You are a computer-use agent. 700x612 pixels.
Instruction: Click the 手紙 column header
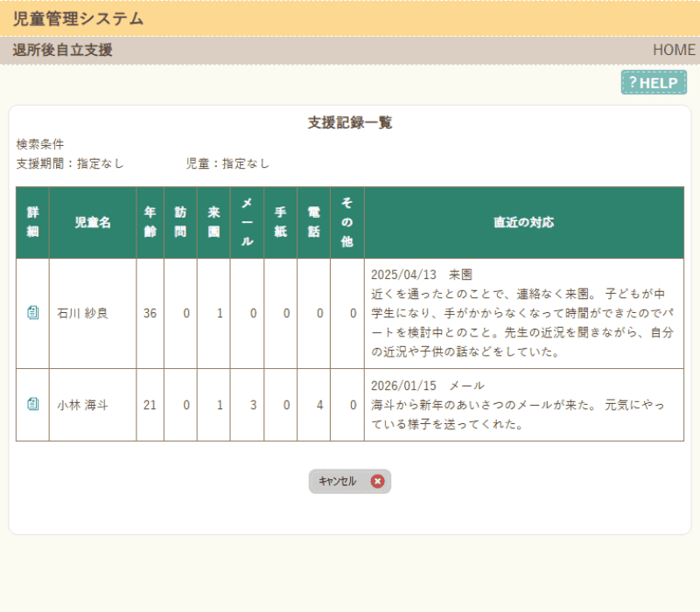[x=281, y=223]
